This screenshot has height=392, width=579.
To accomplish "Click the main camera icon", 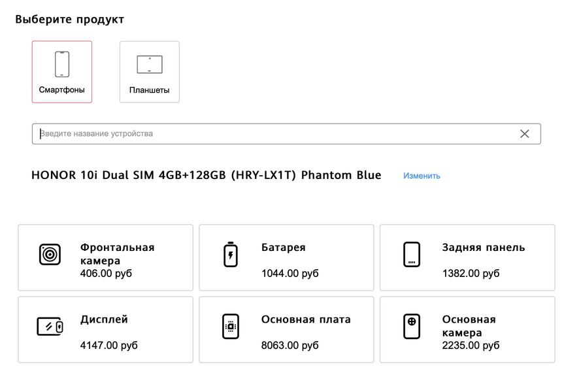I will click(x=412, y=326).
